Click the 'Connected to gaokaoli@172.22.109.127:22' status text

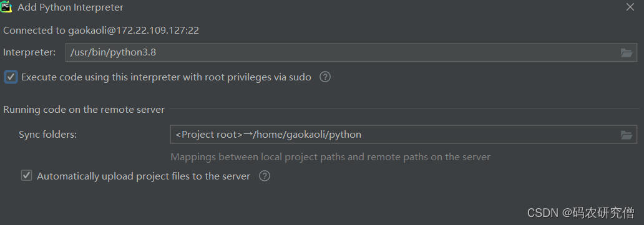pyautogui.click(x=101, y=31)
